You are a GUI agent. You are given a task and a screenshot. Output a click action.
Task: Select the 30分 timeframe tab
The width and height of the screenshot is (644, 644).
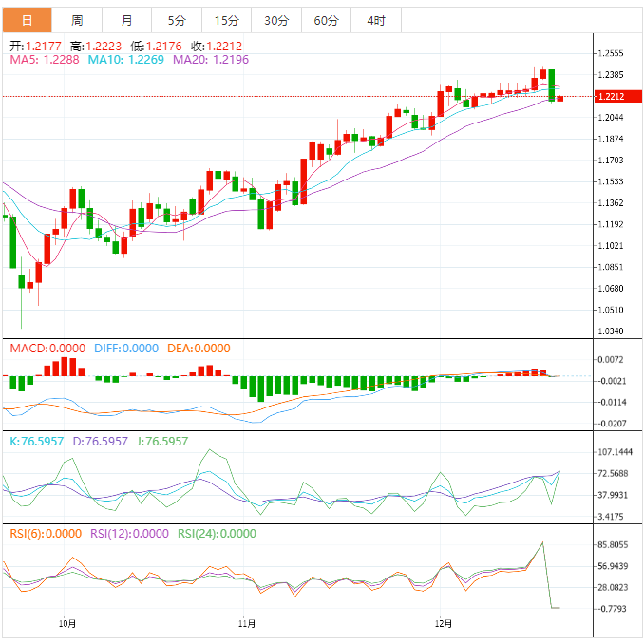275,20
